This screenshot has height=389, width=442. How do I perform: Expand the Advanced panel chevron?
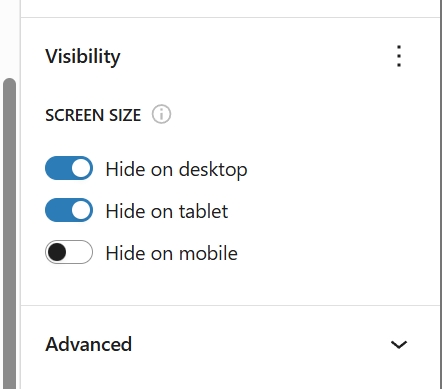(399, 344)
